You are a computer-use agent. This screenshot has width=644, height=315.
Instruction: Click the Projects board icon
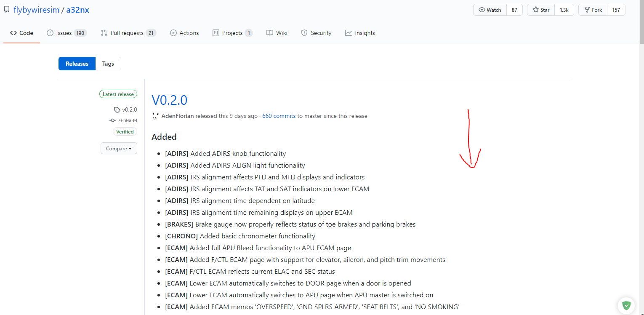[216, 33]
